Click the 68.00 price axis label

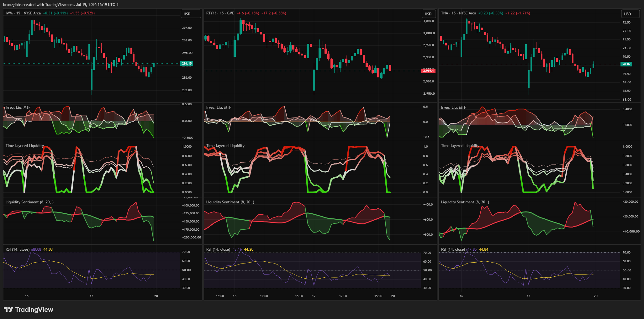point(627,100)
